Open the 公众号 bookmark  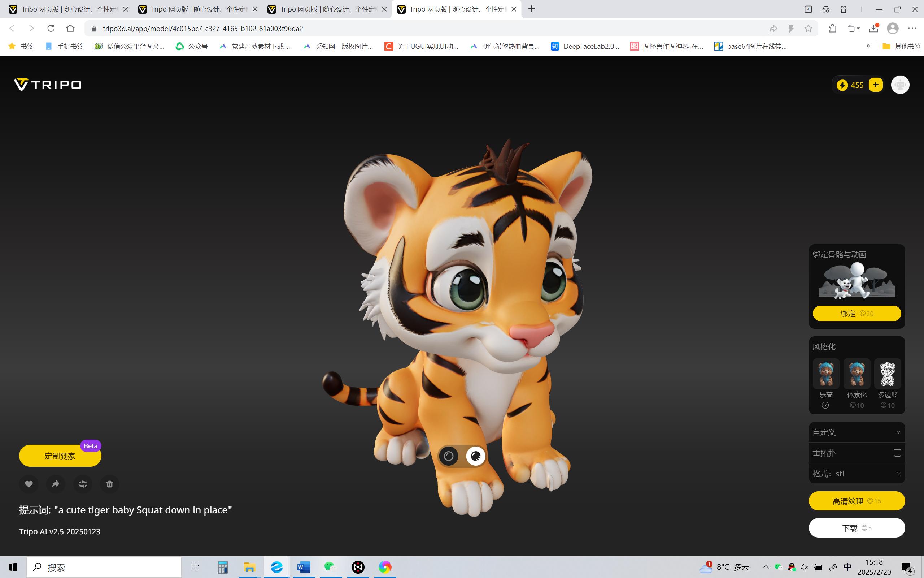tap(192, 46)
